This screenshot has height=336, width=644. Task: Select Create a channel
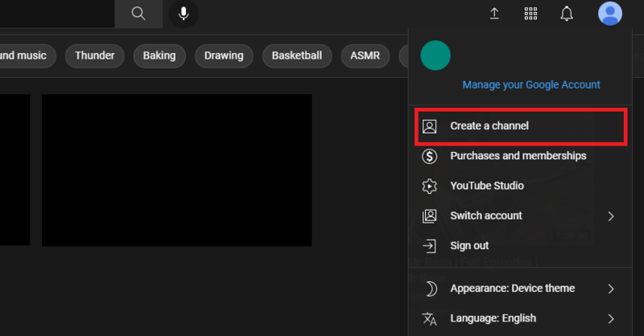[489, 126]
